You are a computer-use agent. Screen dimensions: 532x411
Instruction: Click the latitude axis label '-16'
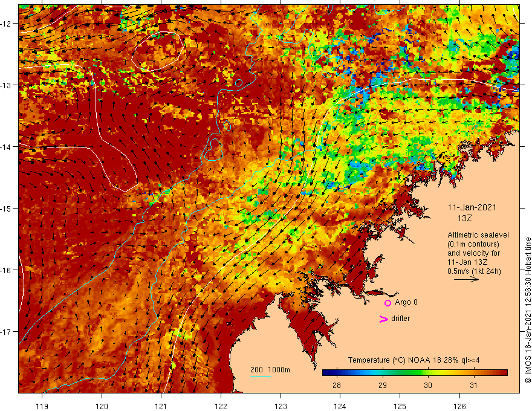(6, 270)
